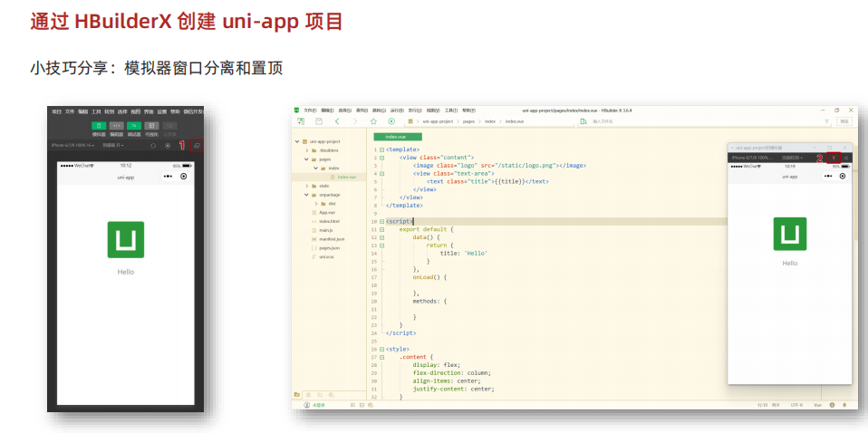The image size is (868, 433).
Task: Open the iPhone 6/7/8 device dropdown in WeChat devtools
Action: click(x=72, y=145)
